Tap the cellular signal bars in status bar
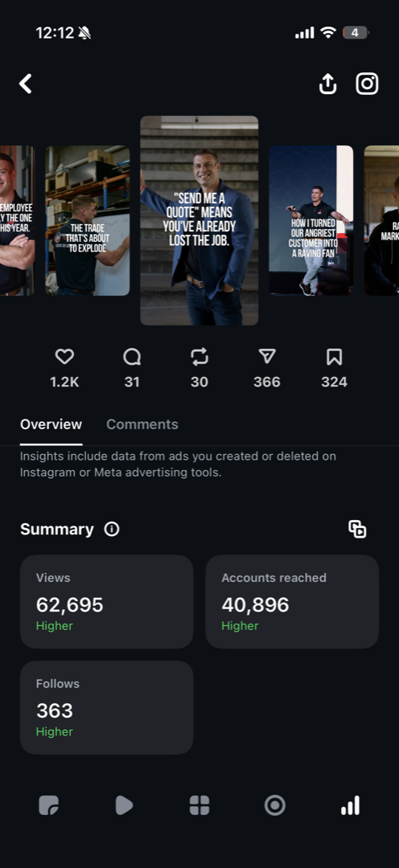 [305, 33]
